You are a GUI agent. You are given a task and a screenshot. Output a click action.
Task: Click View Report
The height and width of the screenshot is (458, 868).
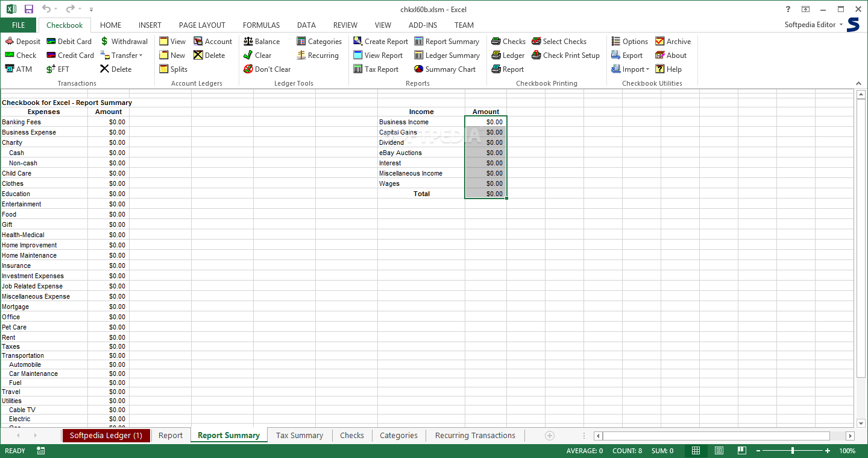click(378, 56)
